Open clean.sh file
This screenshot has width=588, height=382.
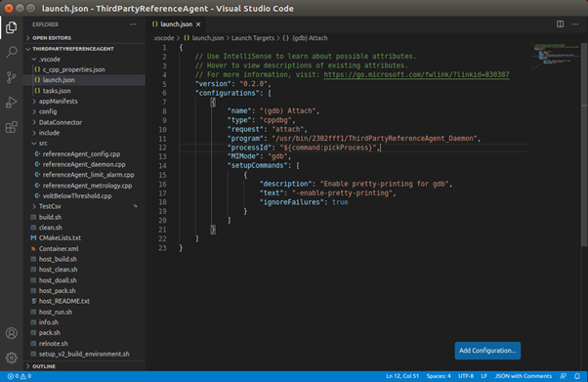pos(84,228)
